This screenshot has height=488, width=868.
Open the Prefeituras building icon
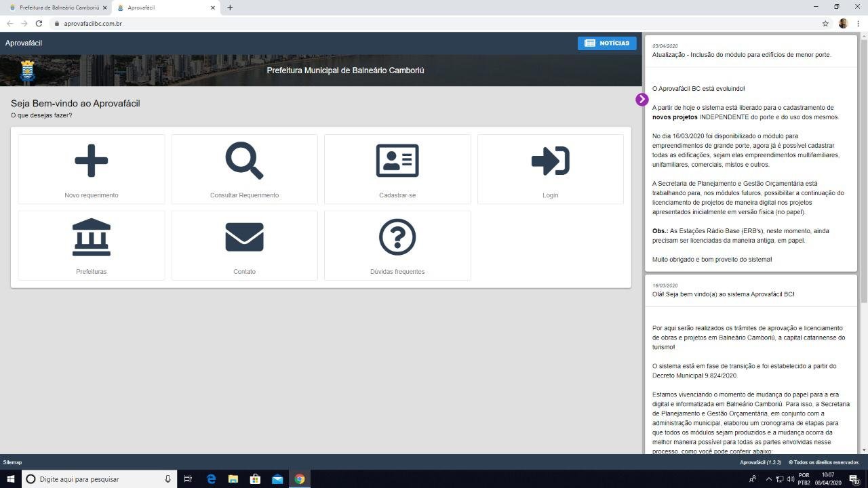pyautogui.click(x=91, y=237)
